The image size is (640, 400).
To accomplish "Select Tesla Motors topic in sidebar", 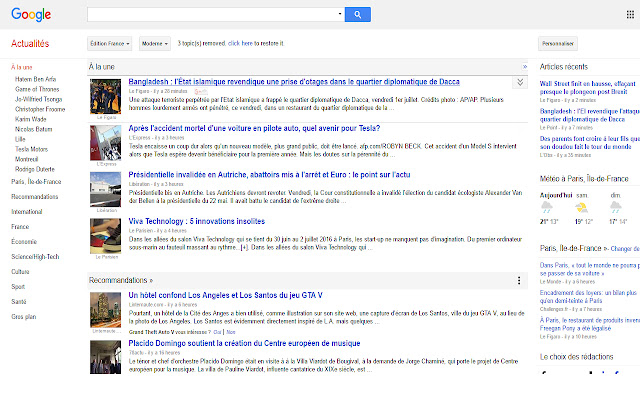I will (x=31, y=149).
